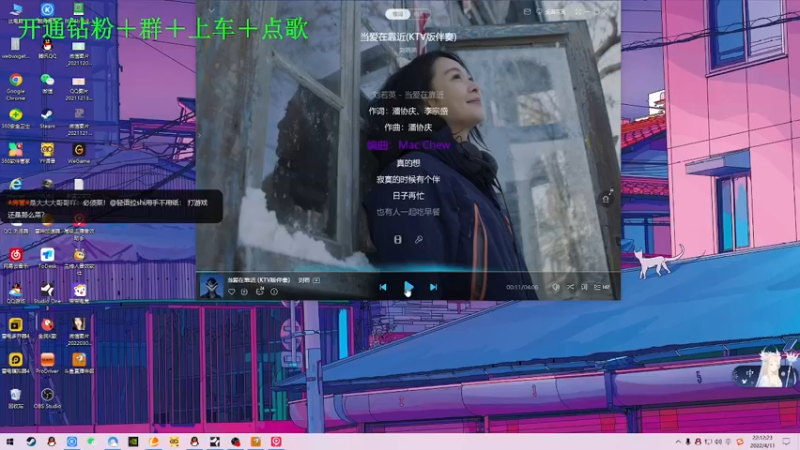
Task: Skip to the previous track
Action: pyautogui.click(x=383, y=287)
